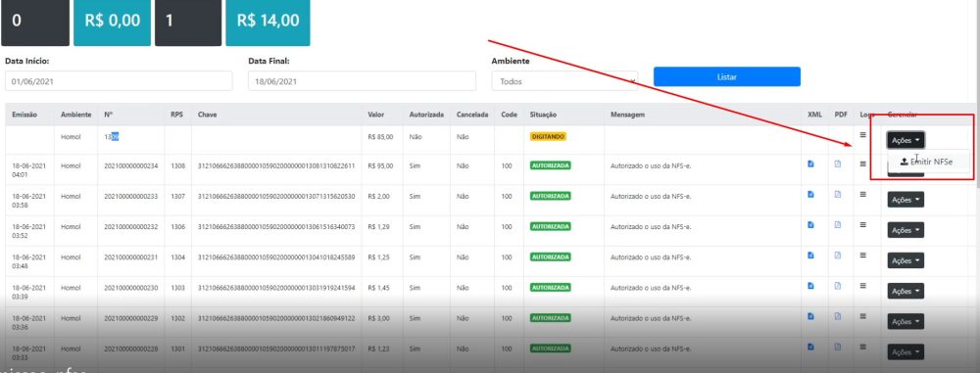The width and height of the screenshot is (980, 373).
Task: Click the key ending in 13061516340073
Action: coord(276,227)
